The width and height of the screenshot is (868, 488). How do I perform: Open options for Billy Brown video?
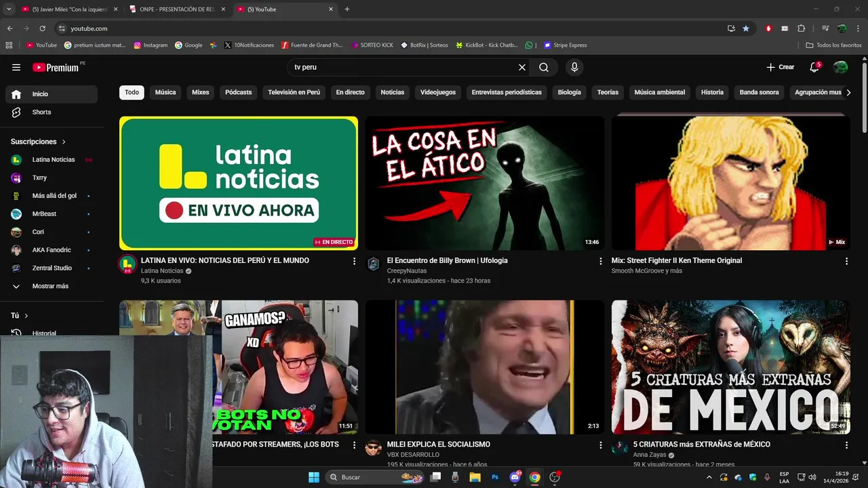[x=600, y=261]
